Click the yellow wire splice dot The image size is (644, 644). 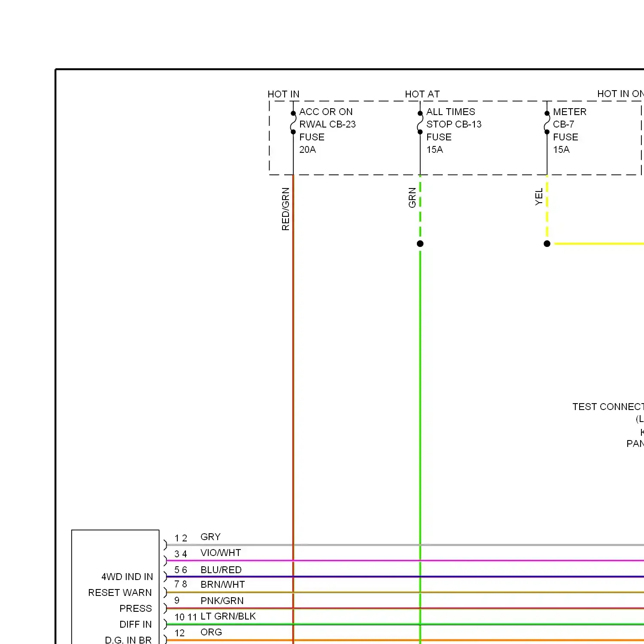pyautogui.click(x=547, y=243)
